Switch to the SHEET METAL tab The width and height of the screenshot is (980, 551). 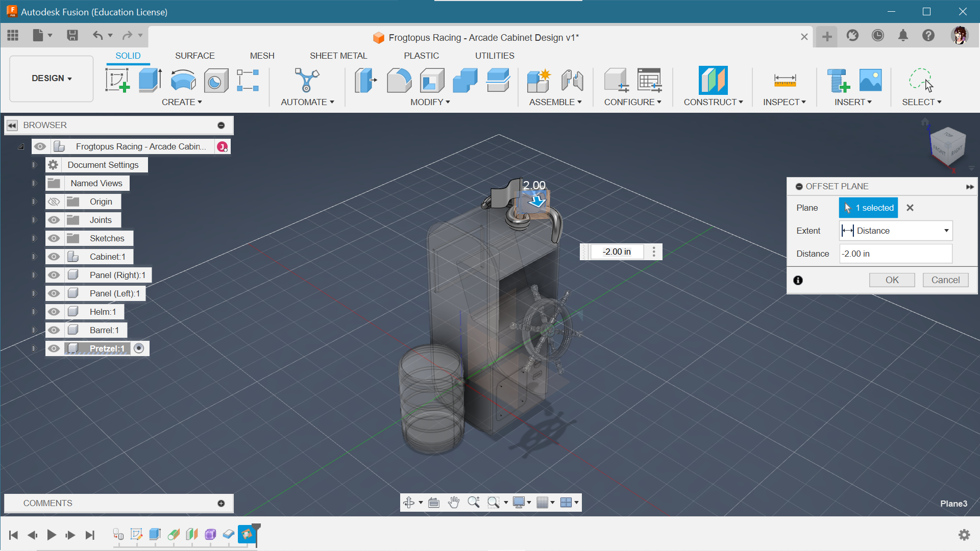click(338, 56)
